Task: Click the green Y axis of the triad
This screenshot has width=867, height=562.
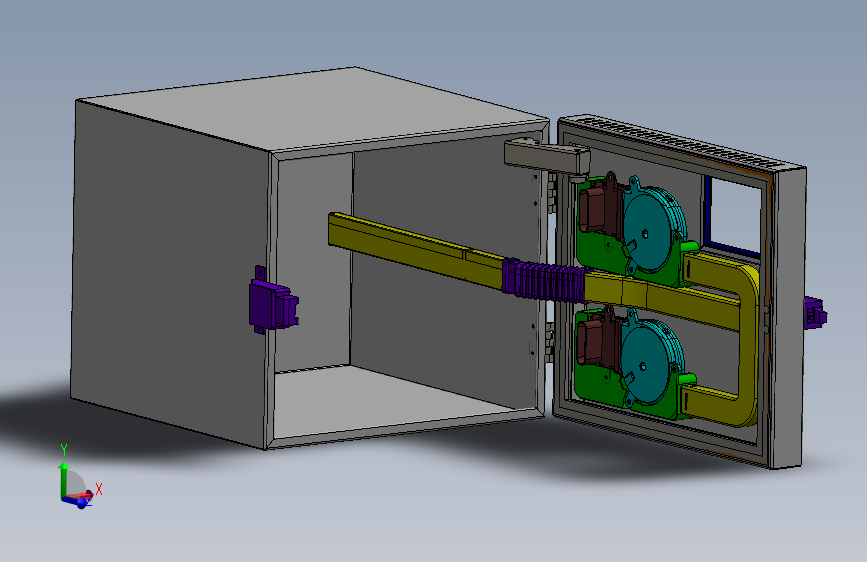Action: (x=64, y=479)
